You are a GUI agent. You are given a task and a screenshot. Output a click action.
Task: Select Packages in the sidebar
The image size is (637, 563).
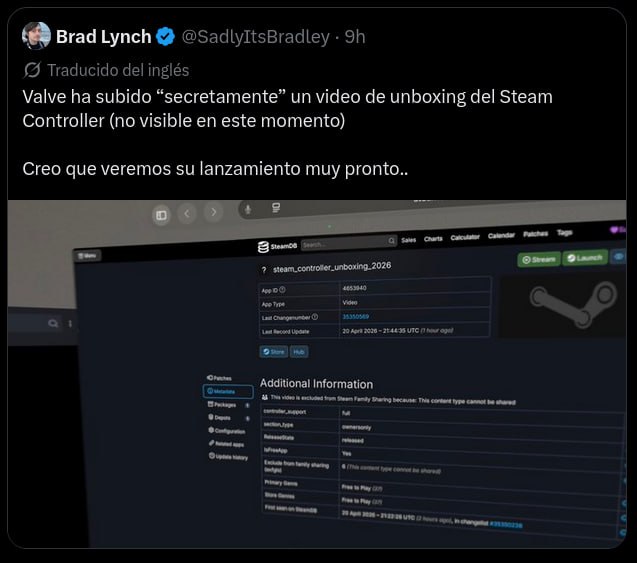[x=222, y=405]
